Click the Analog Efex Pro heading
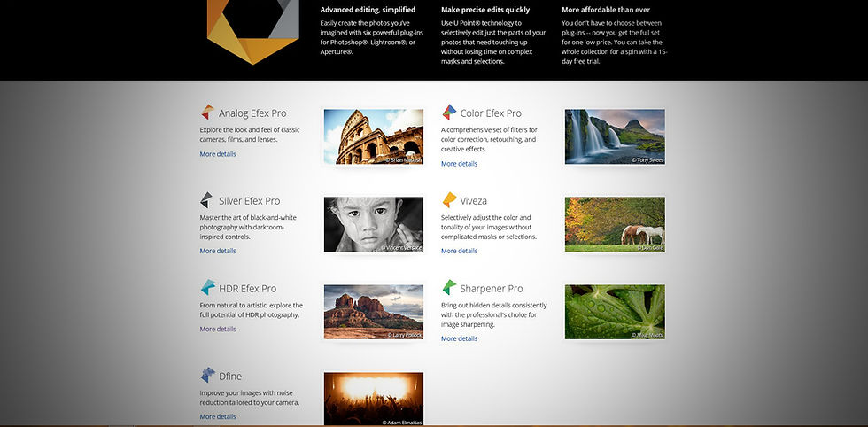The image size is (868, 427). [252, 113]
